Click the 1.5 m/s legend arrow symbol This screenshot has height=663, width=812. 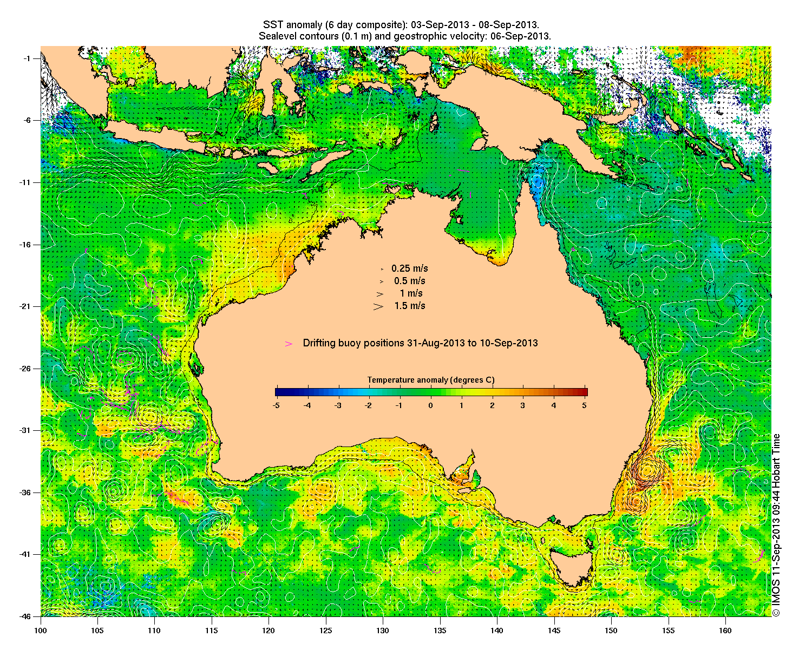tap(378, 306)
